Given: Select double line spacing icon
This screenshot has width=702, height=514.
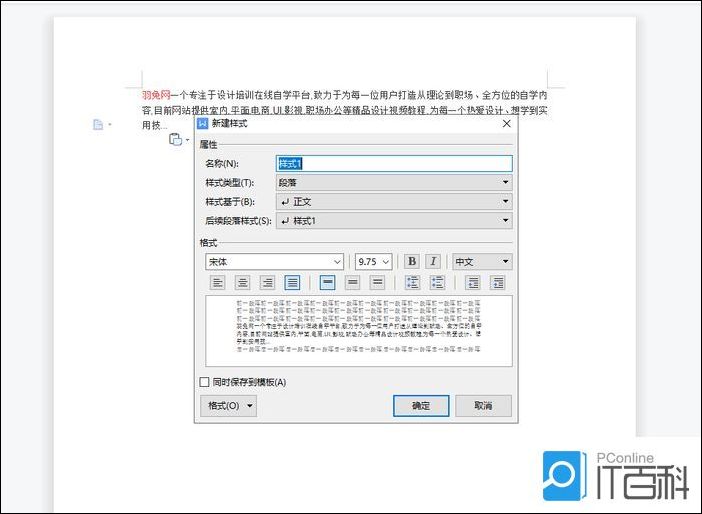Looking at the screenshot, I should [x=378, y=283].
